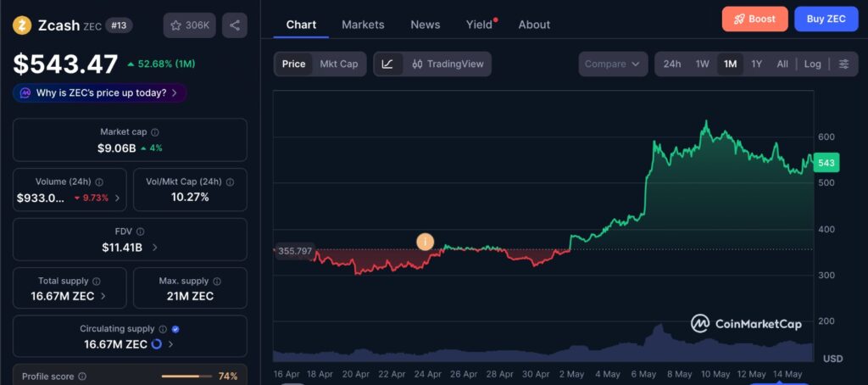The height and width of the screenshot is (385, 868).
Task: Set chart range to 24h
Action: [x=672, y=64]
